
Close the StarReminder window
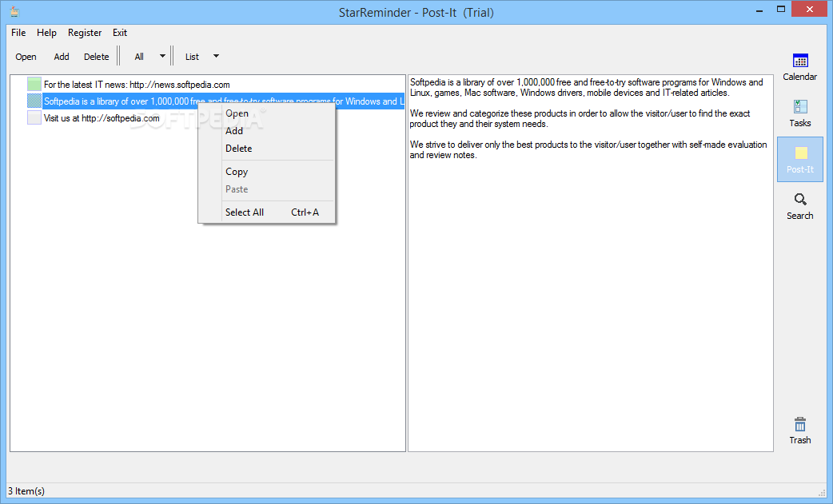810,9
